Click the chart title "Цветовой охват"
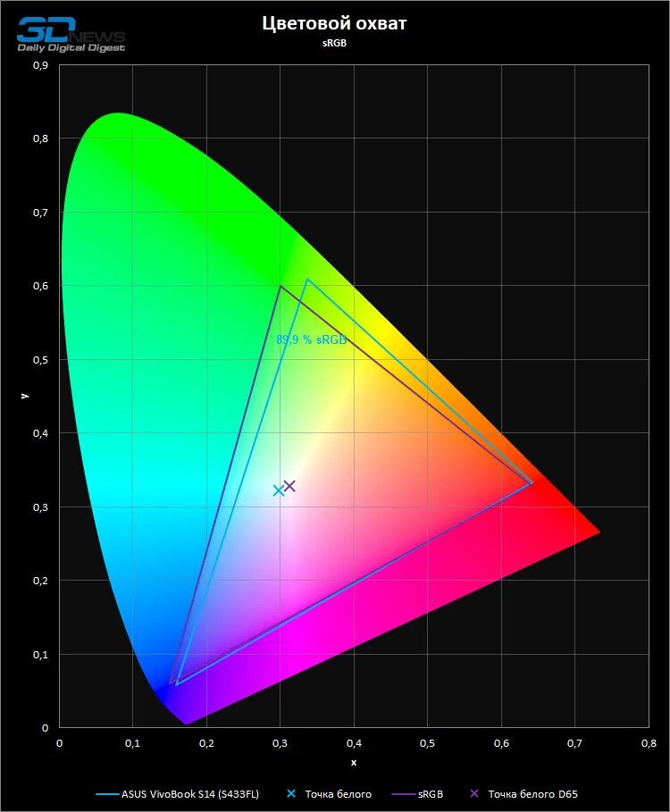The width and height of the screenshot is (670, 812). pyautogui.click(x=334, y=23)
